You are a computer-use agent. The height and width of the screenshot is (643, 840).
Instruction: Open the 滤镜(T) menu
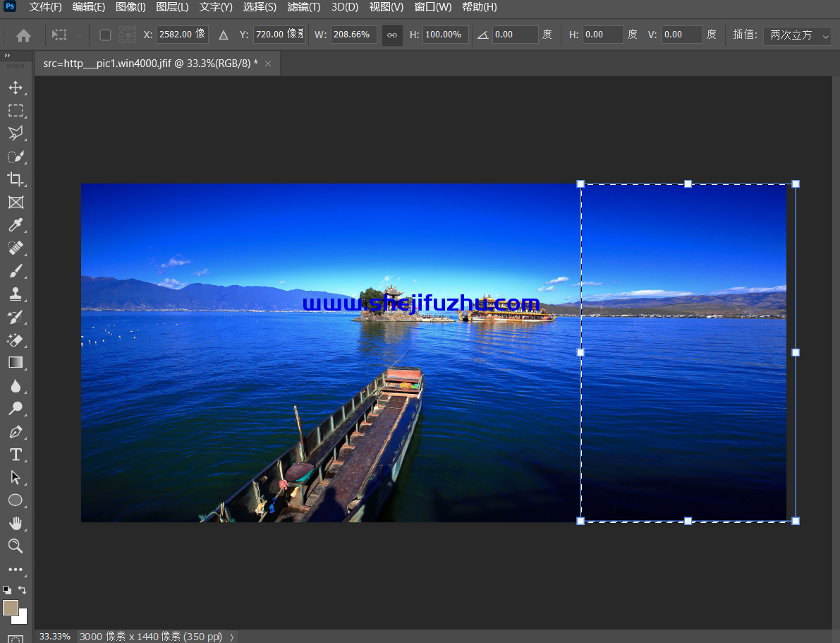(304, 7)
